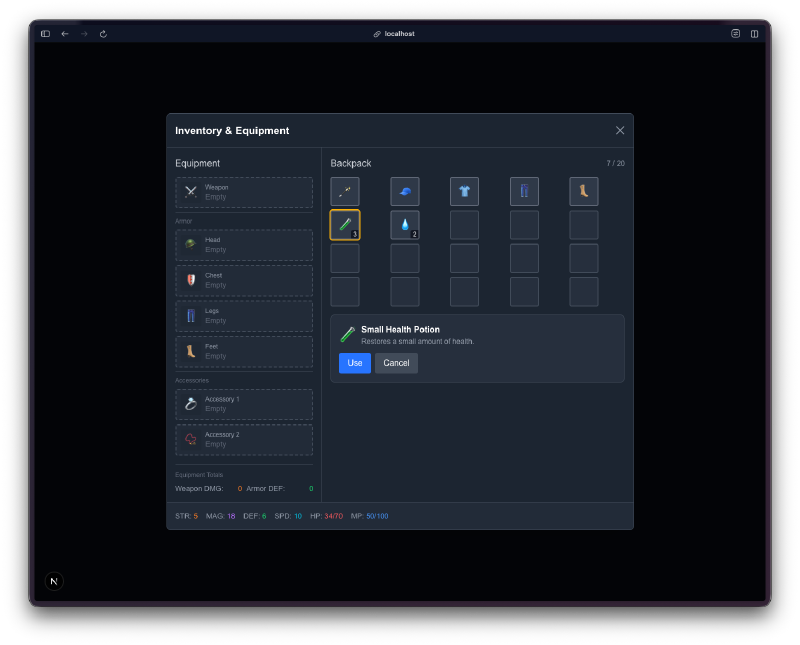Click the browser reload icon
The image size is (800, 645).
tap(103, 33)
